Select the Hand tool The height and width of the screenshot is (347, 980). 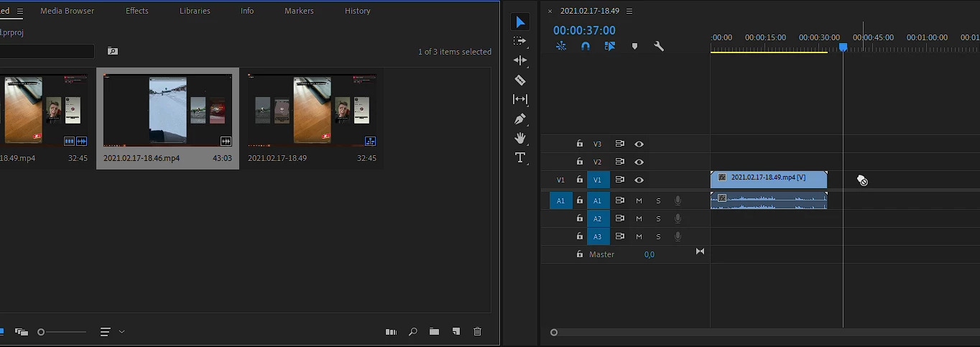point(520,138)
